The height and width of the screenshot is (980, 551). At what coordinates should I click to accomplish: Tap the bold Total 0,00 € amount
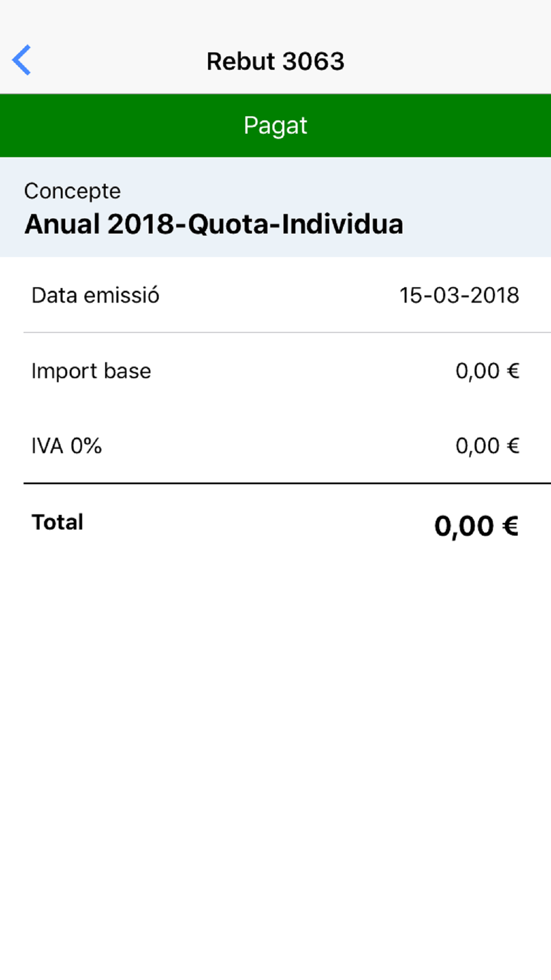(x=477, y=526)
